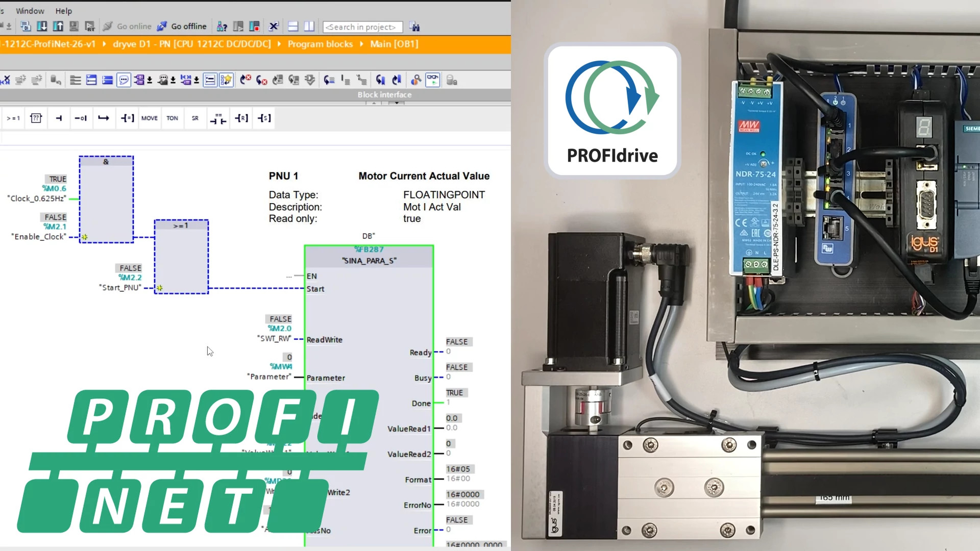The width and height of the screenshot is (980, 551).
Task: Click Main [OB1] in the breadcrumb
Action: [394, 44]
